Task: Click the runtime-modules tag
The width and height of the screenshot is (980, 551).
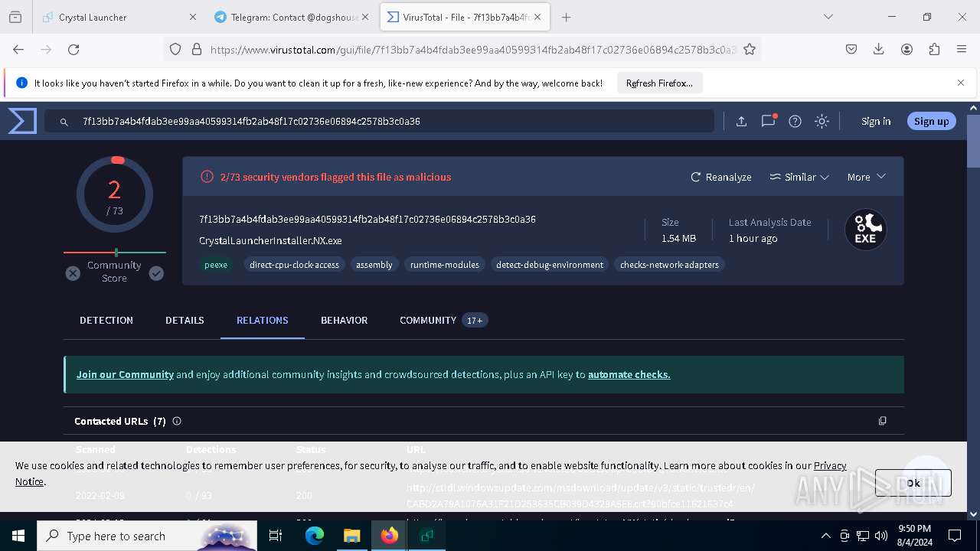Action: [444, 265]
